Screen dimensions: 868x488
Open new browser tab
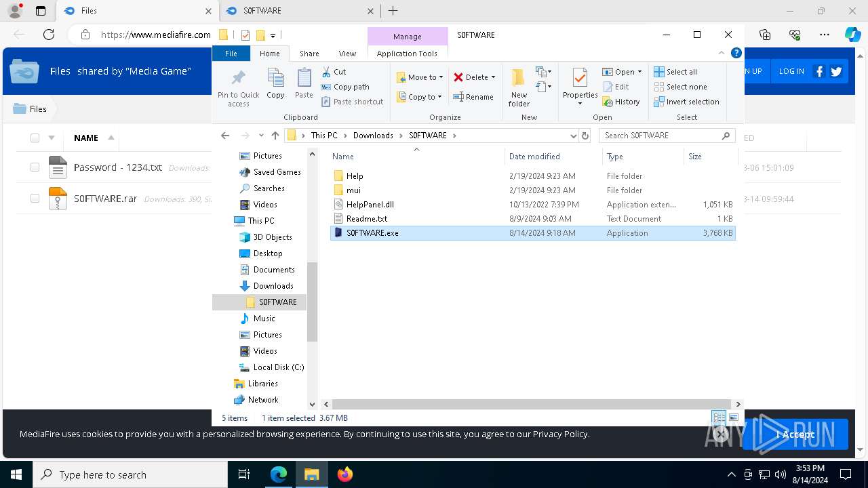(393, 11)
